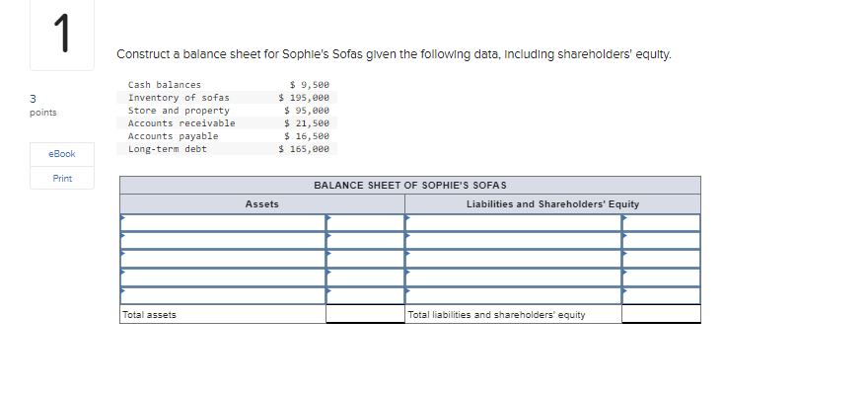Click the Print button
This screenshot has width=868, height=395.
[x=62, y=179]
